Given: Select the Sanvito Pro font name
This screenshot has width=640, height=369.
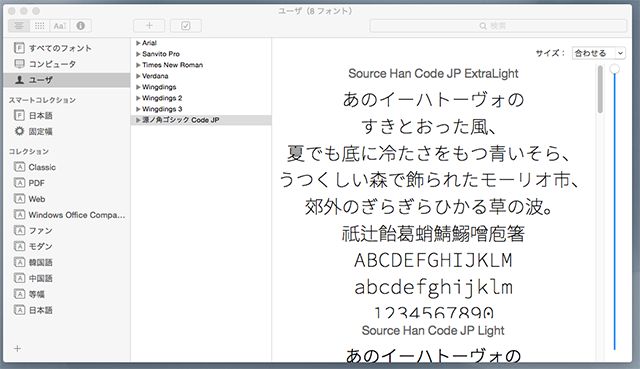Looking at the screenshot, I should [x=161, y=54].
